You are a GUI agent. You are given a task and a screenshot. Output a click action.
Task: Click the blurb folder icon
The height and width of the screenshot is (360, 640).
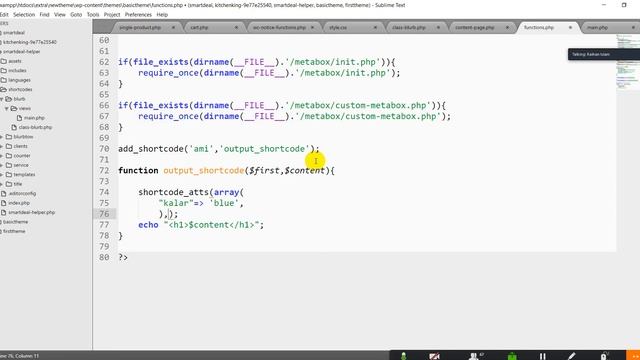coord(9,99)
